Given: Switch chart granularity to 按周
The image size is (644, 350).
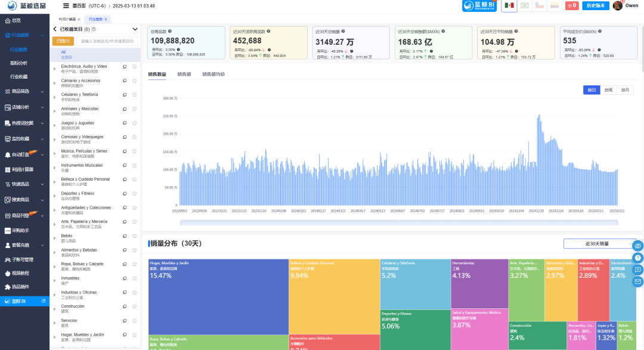Looking at the screenshot, I should 608,90.
